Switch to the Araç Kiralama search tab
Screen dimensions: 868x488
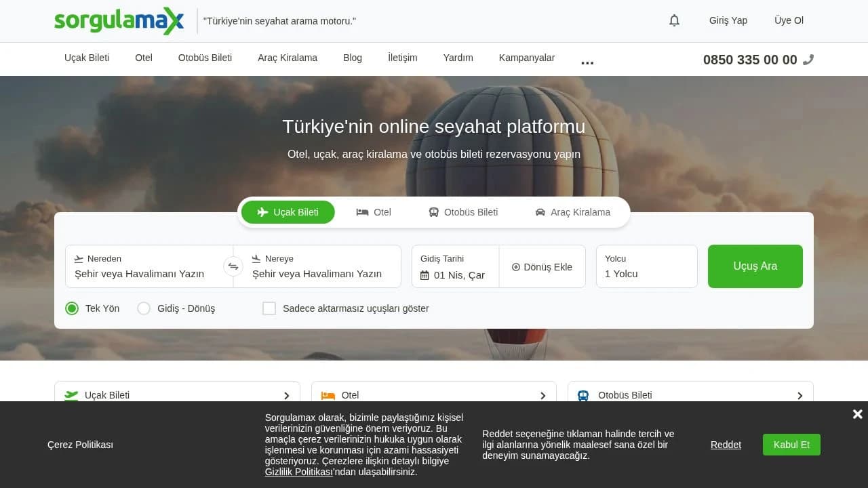(x=573, y=212)
